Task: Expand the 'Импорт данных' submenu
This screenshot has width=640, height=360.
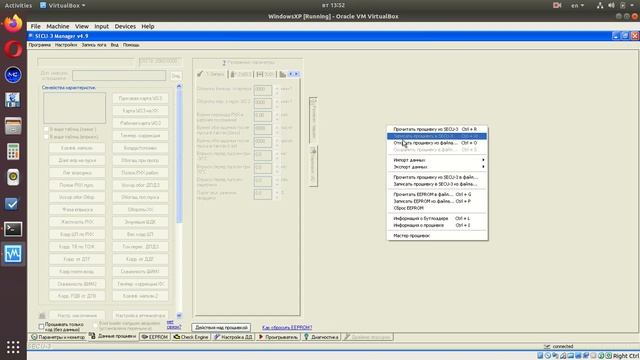Action: (437, 160)
